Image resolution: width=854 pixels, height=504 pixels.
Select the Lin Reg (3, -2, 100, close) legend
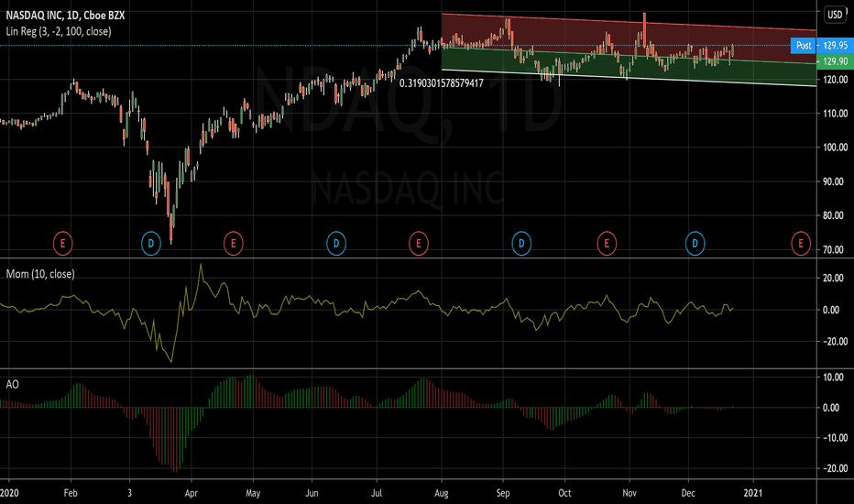click(59, 31)
